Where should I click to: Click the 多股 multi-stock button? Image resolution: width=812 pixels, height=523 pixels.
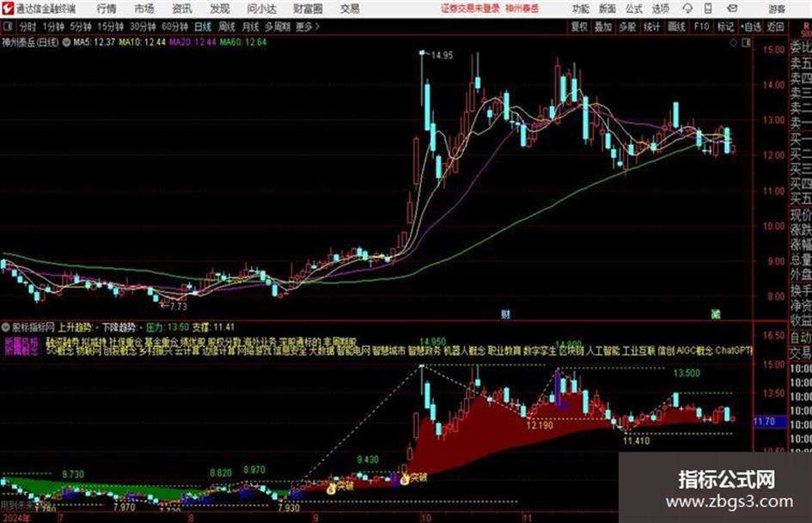(x=627, y=27)
